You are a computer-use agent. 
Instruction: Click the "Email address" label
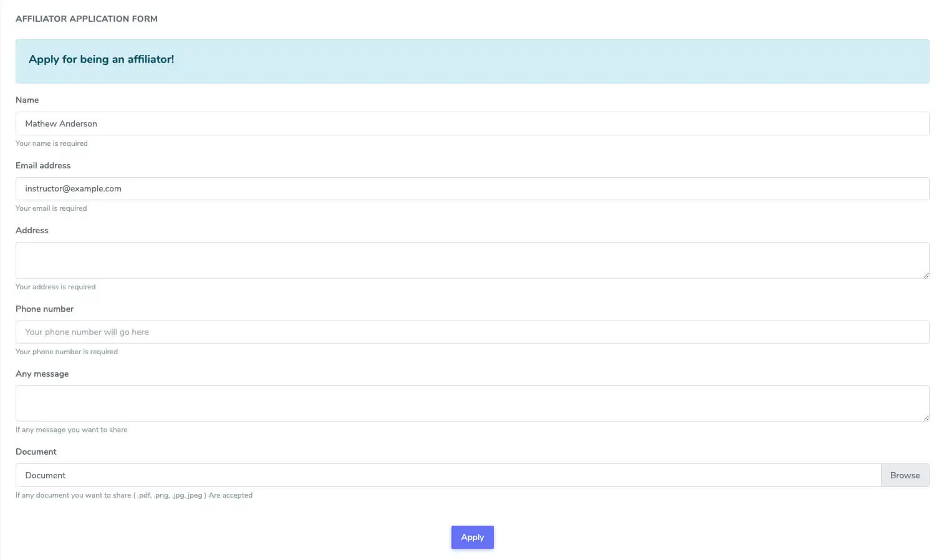(x=43, y=165)
